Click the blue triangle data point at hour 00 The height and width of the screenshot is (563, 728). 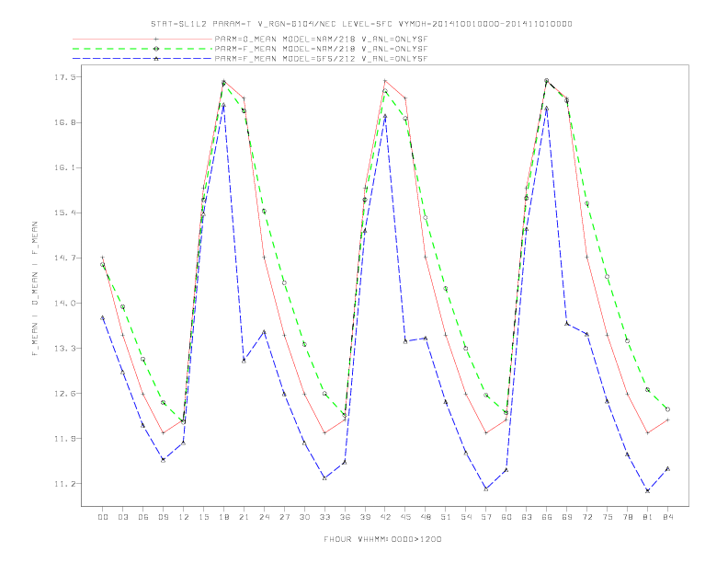pyautogui.click(x=103, y=317)
